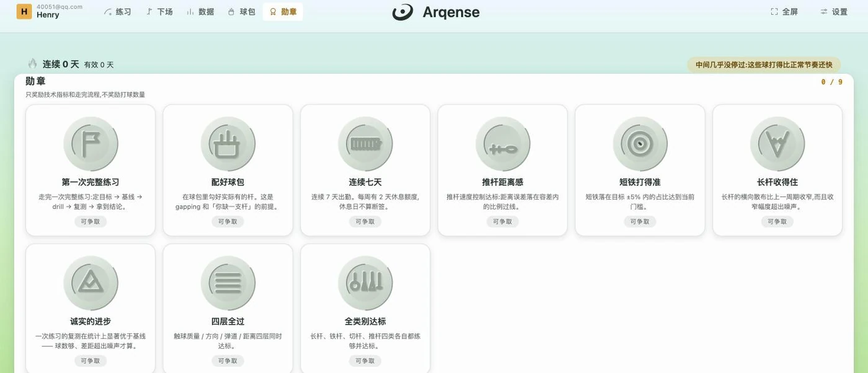
Task: Click the title 第一次完整练习
Action: point(91,182)
